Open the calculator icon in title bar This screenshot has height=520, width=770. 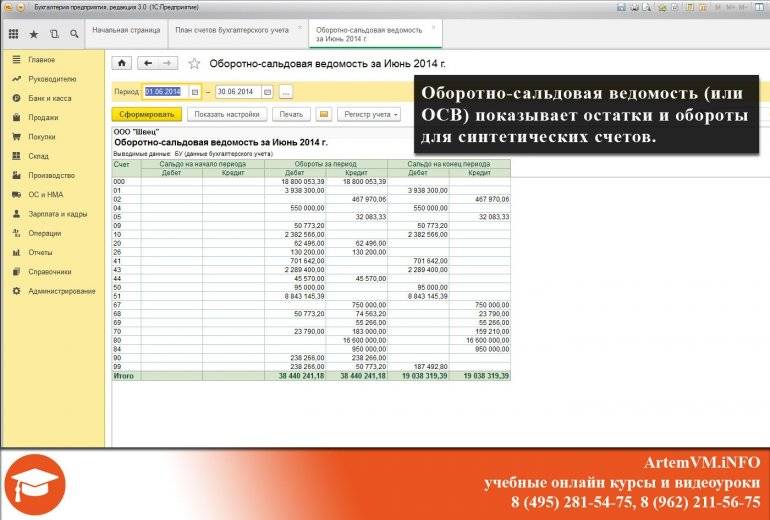[690, 7]
